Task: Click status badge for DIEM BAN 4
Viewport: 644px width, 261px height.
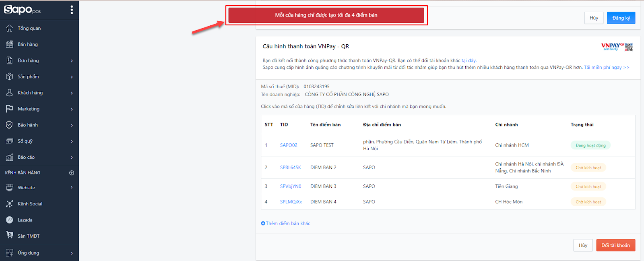Action: 588,202
